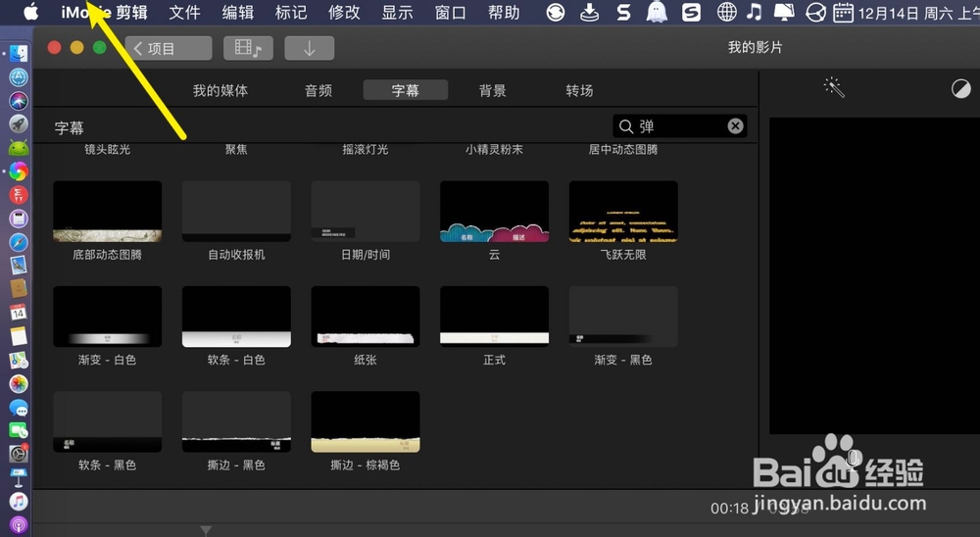Open App Store from the Dock
This screenshot has height=537, width=980.
click(18, 76)
